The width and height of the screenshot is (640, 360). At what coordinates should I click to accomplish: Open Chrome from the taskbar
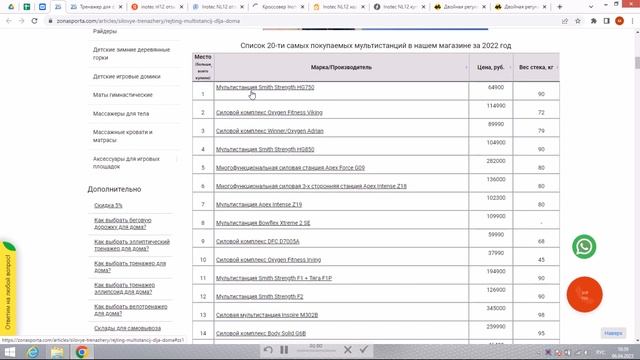(82, 352)
